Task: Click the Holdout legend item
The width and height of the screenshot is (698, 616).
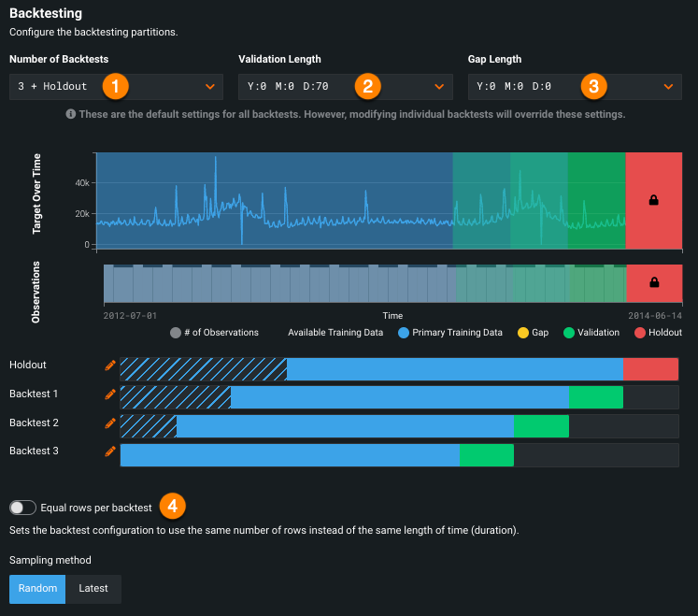Action: (658, 333)
